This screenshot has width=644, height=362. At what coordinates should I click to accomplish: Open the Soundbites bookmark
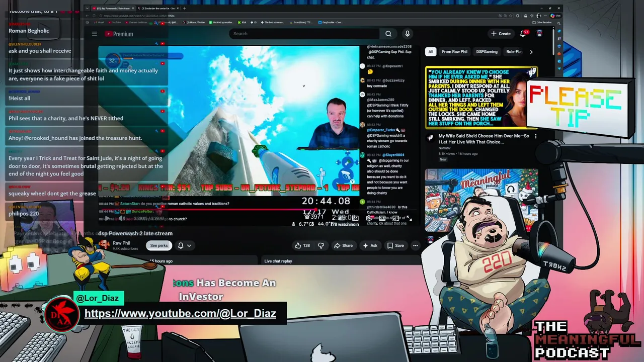click(301, 22)
